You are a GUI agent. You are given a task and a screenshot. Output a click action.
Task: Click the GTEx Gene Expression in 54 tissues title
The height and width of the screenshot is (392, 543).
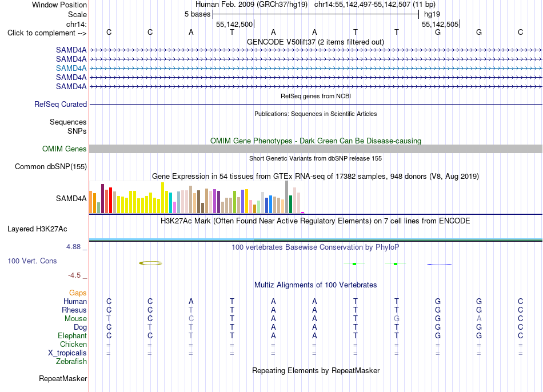(316, 176)
